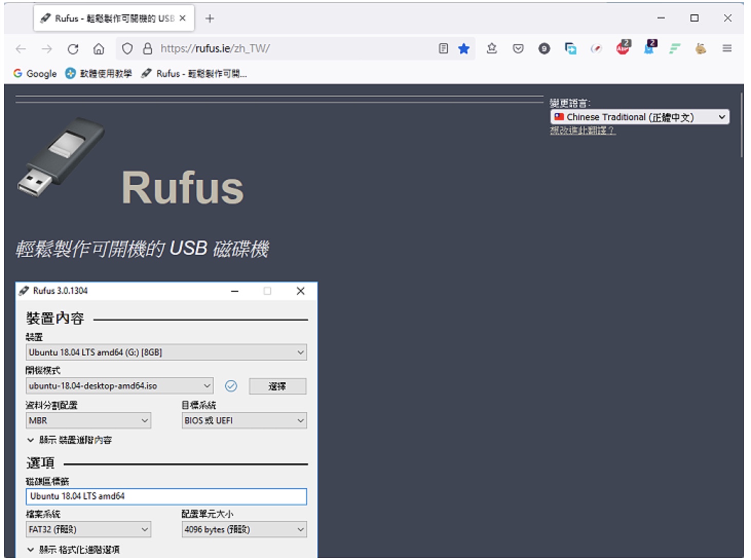
Task: Click the large Rufus heading text
Action: click(x=183, y=188)
